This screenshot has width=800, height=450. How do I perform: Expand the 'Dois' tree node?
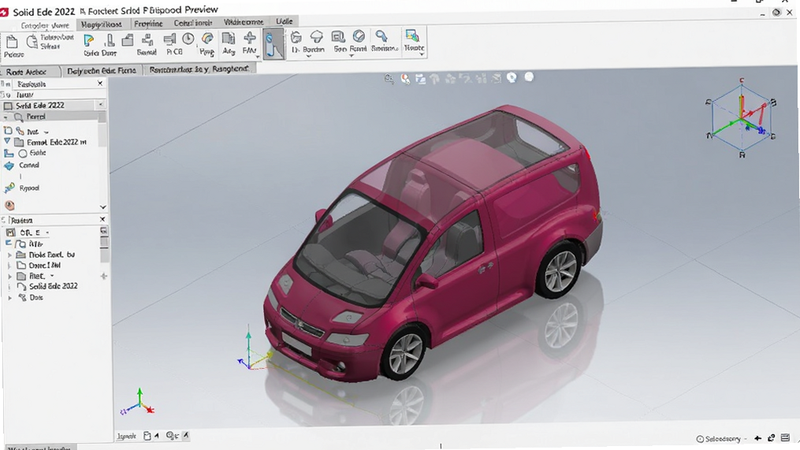tap(9, 297)
